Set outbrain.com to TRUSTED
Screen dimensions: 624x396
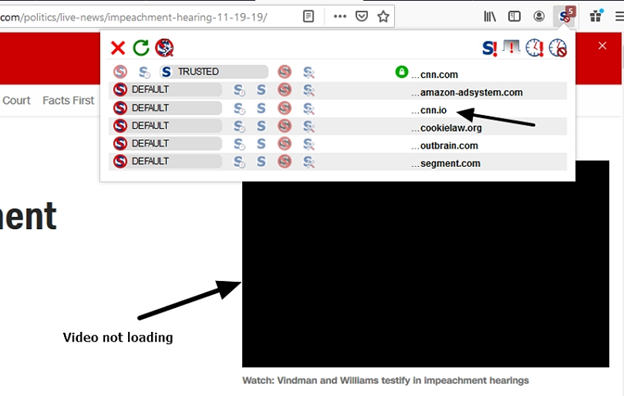coord(261,143)
